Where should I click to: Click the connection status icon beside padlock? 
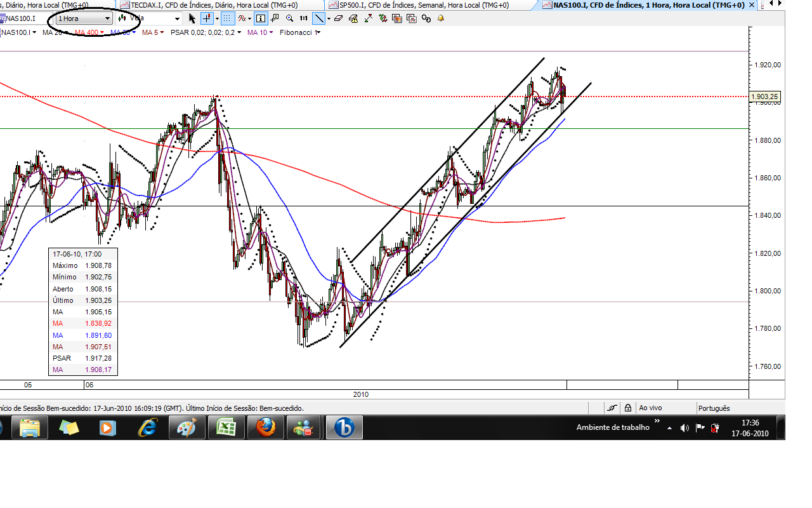612,408
